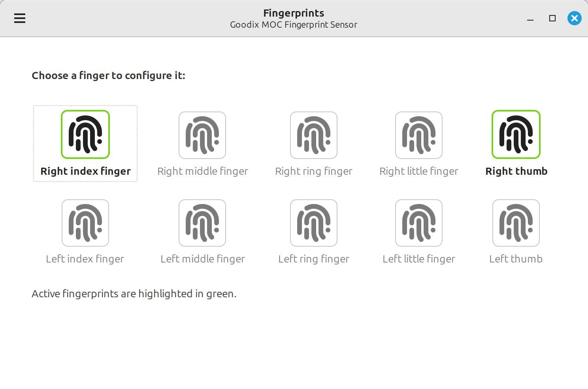Choose the Right ring finger icon
588x389 pixels.
(x=313, y=134)
